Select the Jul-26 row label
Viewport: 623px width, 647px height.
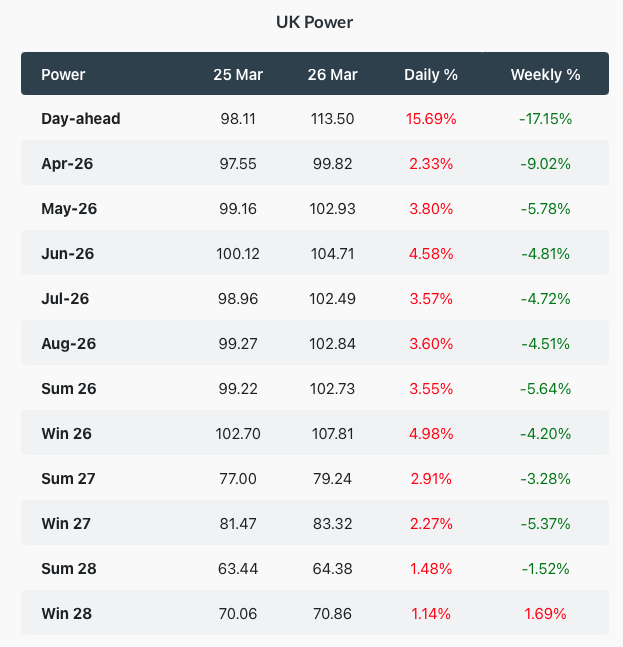(67, 299)
